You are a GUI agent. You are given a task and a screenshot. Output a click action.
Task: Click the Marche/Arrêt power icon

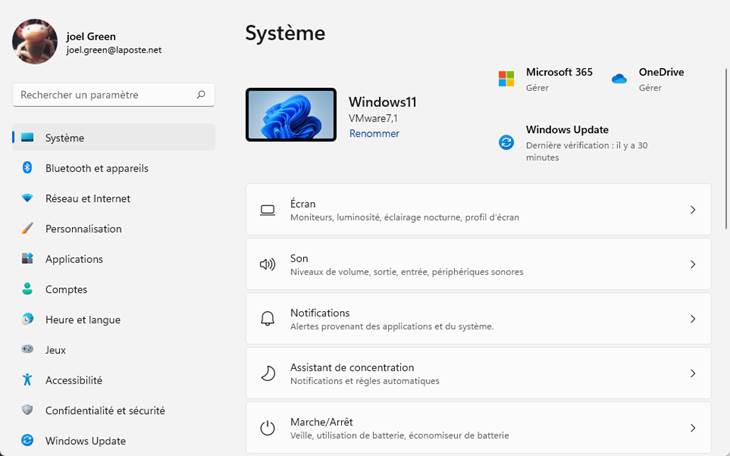(x=267, y=428)
